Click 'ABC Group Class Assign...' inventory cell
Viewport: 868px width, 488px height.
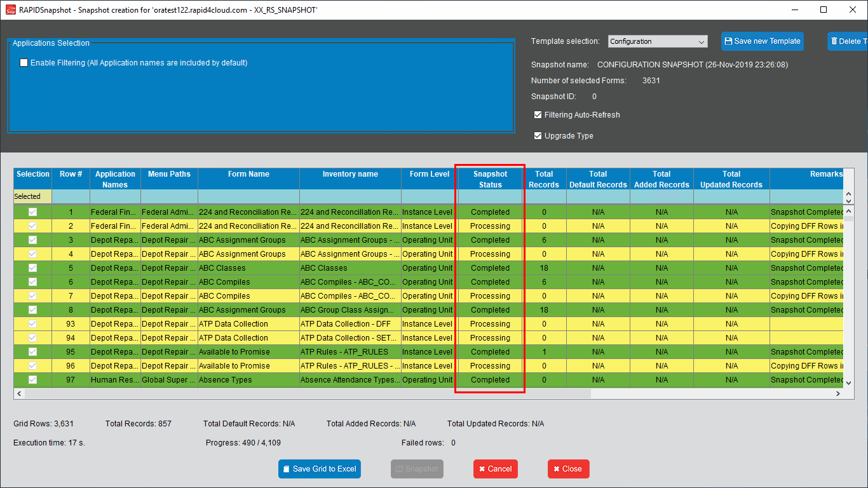point(351,310)
